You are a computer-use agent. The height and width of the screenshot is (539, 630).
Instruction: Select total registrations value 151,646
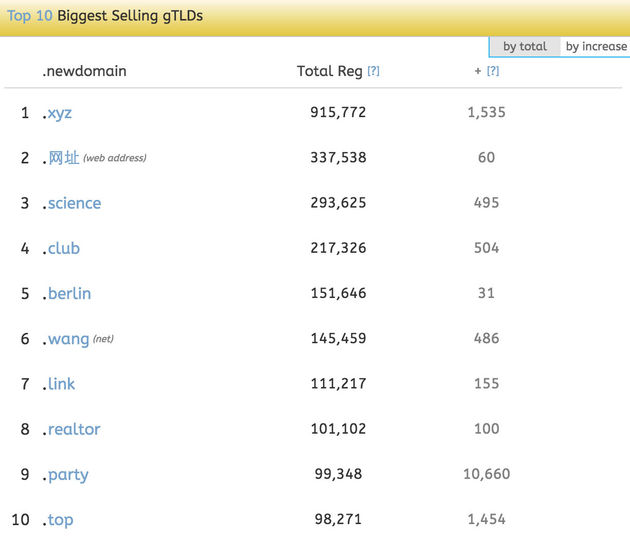coord(338,293)
